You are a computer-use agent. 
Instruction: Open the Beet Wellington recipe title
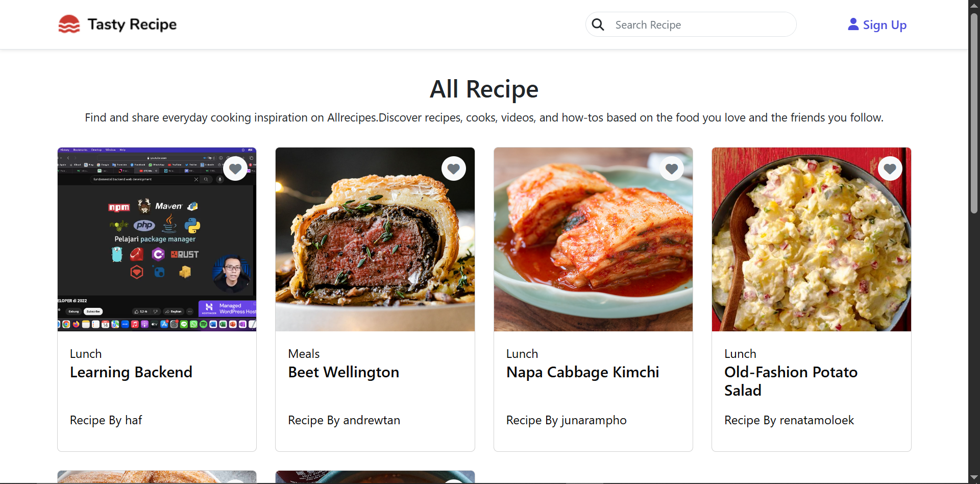coord(343,373)
